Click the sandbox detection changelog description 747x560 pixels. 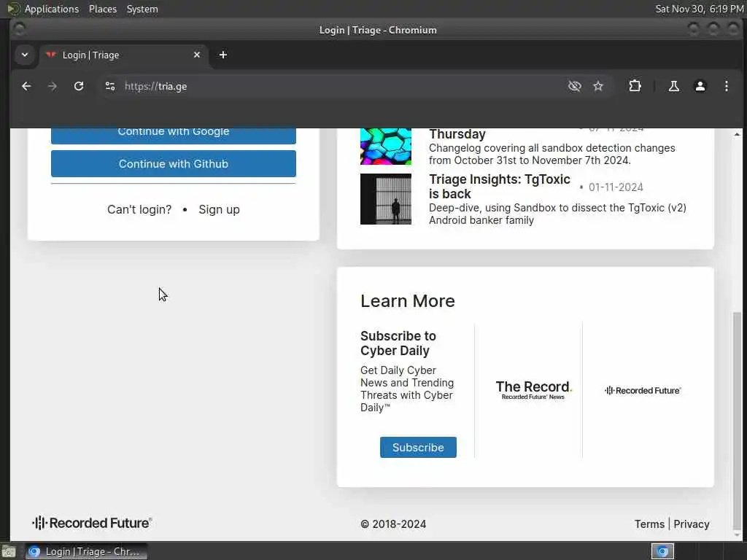(551, 155)
